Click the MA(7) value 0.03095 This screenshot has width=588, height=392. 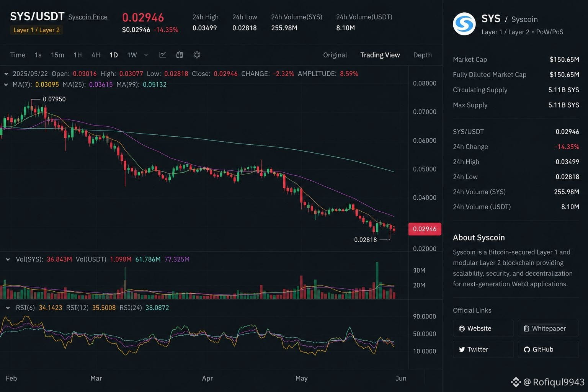coord(47,85)
